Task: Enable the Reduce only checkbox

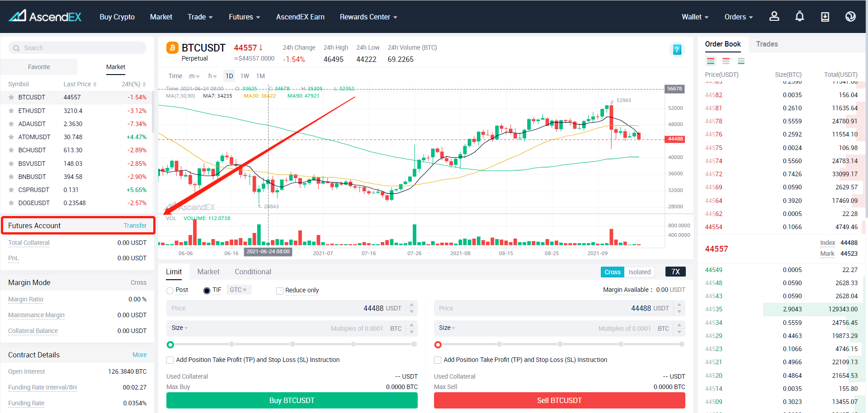Action: tap(280, 291)
